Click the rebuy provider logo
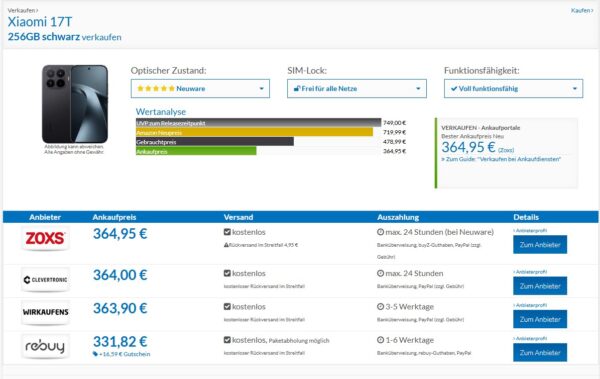The height and width of the screenshot is (379, 600). pyautogui.click(x=45, y=346)
